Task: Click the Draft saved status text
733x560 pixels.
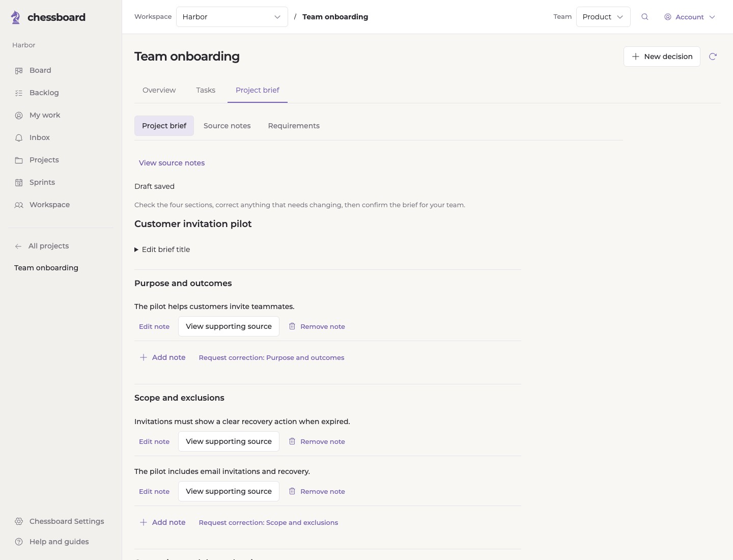Action: pos(154,186)
